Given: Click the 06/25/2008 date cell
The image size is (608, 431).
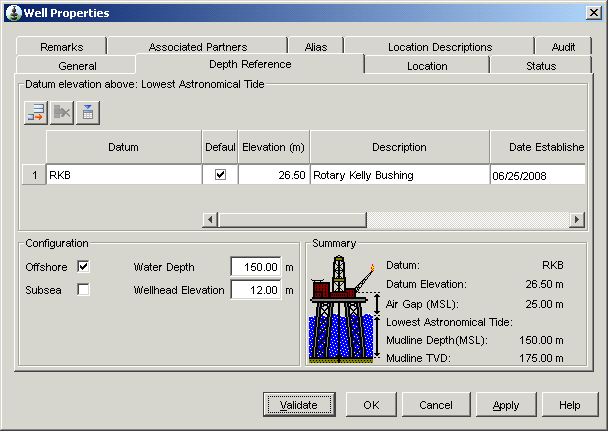Looking at the screenshot, I should pos(538,175).
